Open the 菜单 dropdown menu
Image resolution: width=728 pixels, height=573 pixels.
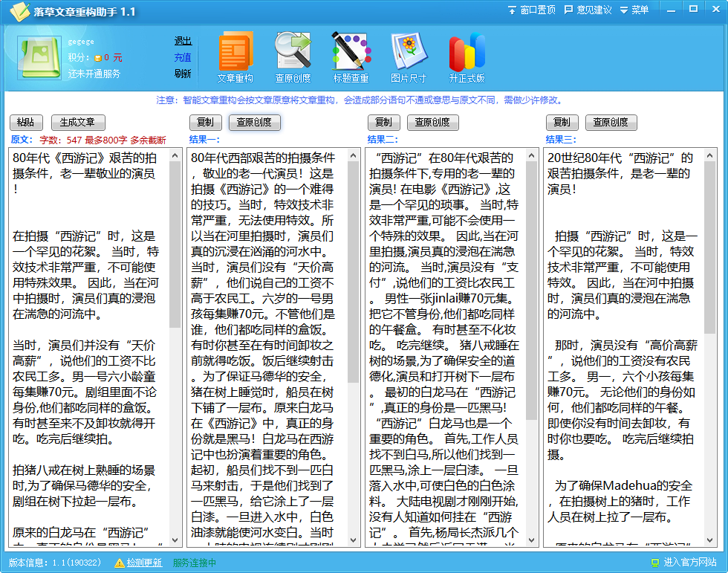pos(634,10)
